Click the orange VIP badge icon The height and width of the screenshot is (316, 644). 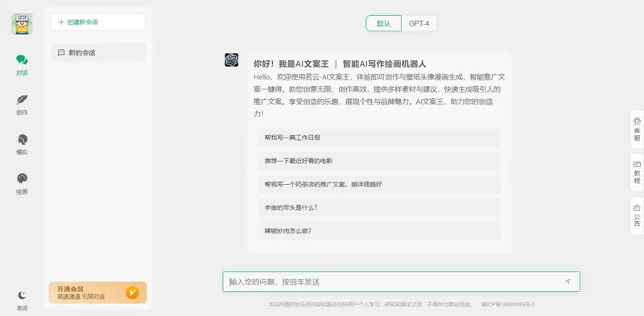pyautogui.click(x=132, y=293)
